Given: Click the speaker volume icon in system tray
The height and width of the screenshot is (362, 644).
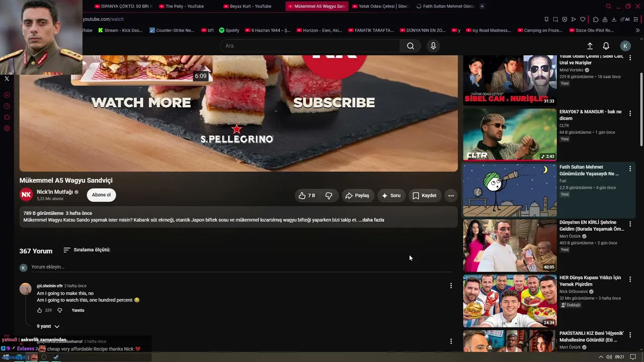Looking at the screenshot, I should [x=609, y=357].
